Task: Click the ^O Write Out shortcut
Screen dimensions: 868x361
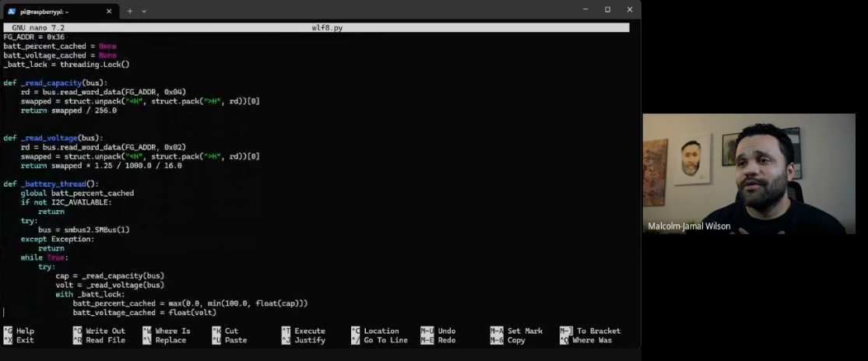Action: tap(99, 331)
